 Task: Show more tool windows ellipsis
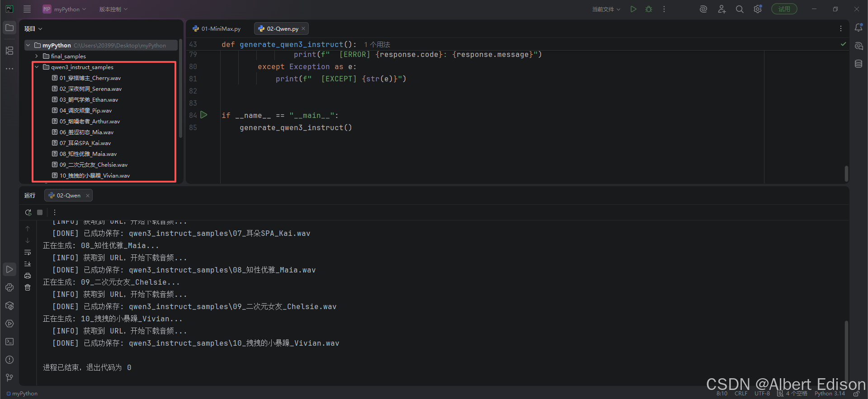point(9,69)
